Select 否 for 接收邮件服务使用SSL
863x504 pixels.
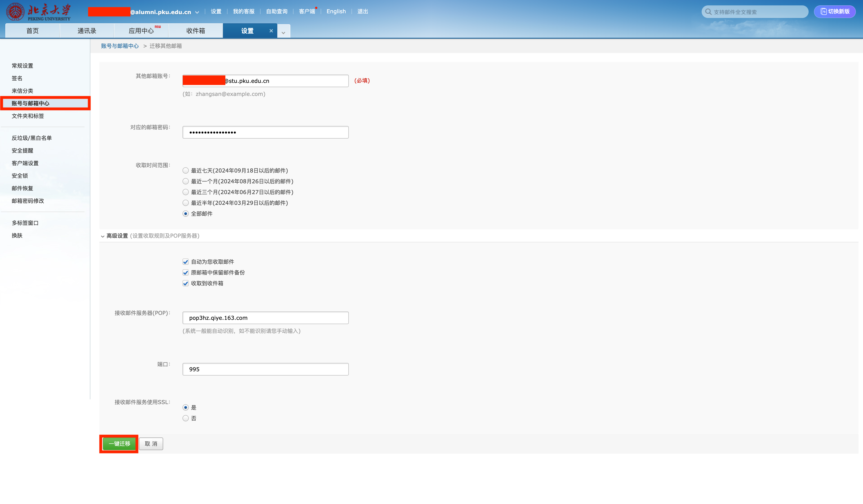point(185,418)
